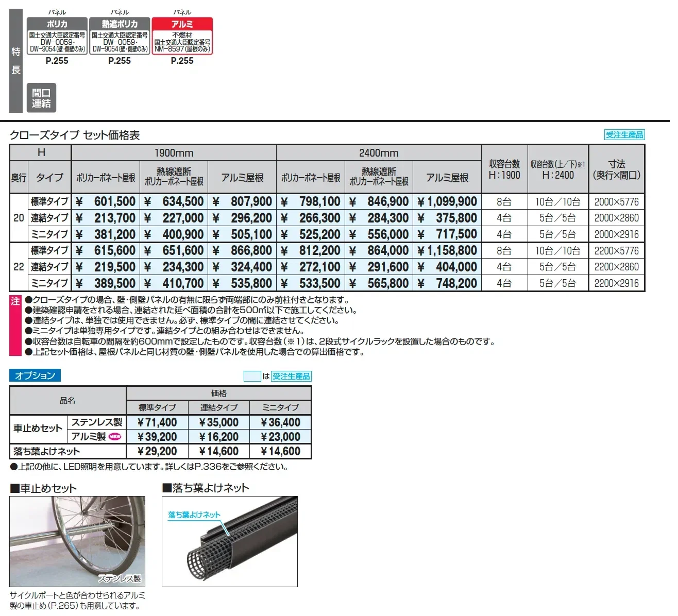Viewport: 678px width, 616px height.
Task: Click the ¥1,099,900 price cell
Action: (447, 201)
